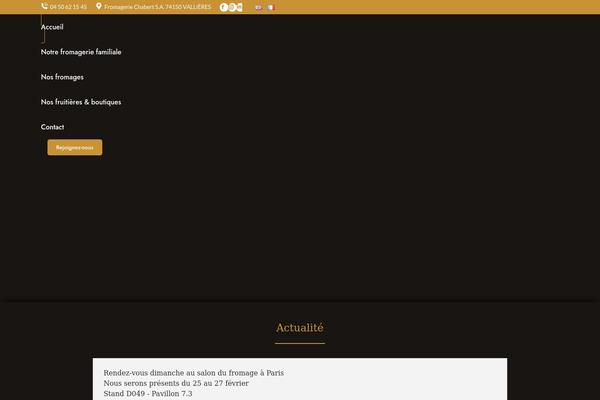The height and width of the screenshot is (400, 600).
Task: Go to the Accueil menu item
Action: click(52, 27)
